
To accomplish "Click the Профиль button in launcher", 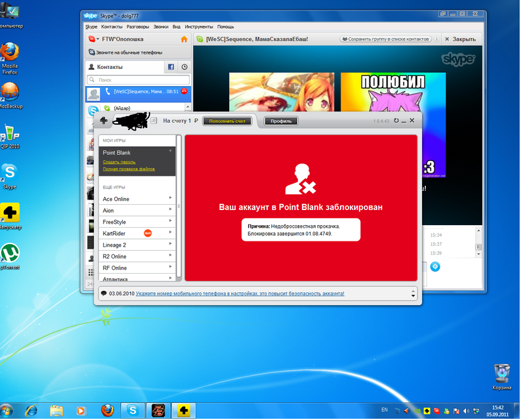I will click(281, 121).
